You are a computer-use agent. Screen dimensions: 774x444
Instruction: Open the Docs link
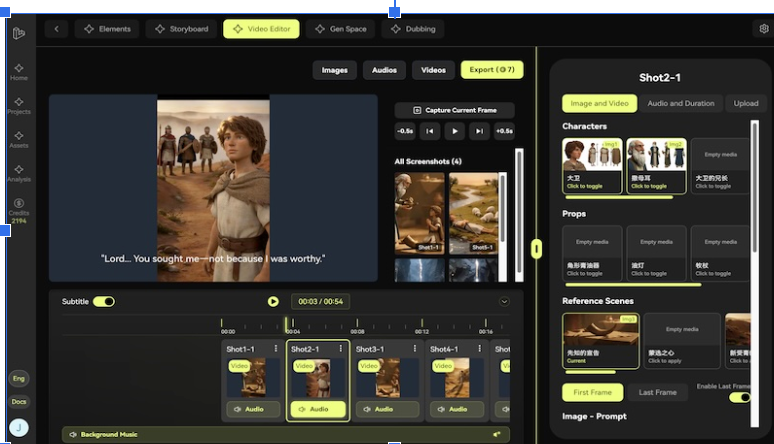[x=19, y=402]
